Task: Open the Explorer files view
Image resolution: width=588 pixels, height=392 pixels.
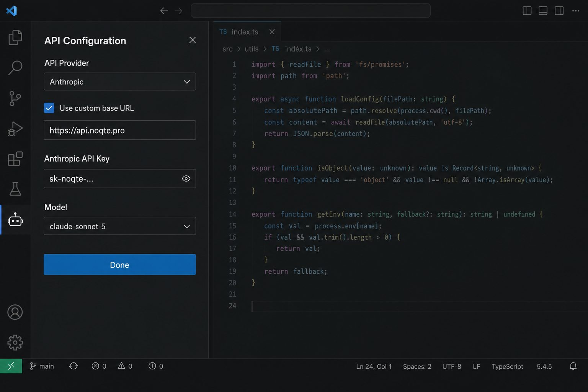Action: (15, 37)
